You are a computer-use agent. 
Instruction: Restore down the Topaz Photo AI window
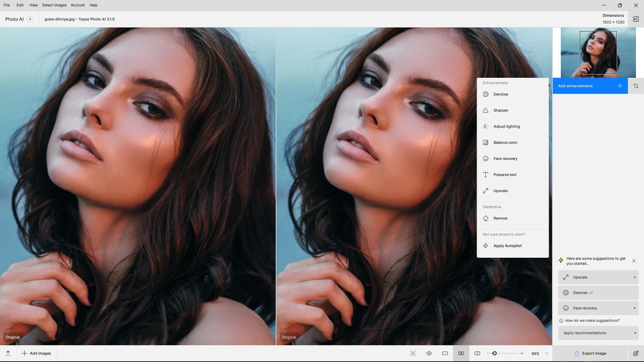[620, 5]
